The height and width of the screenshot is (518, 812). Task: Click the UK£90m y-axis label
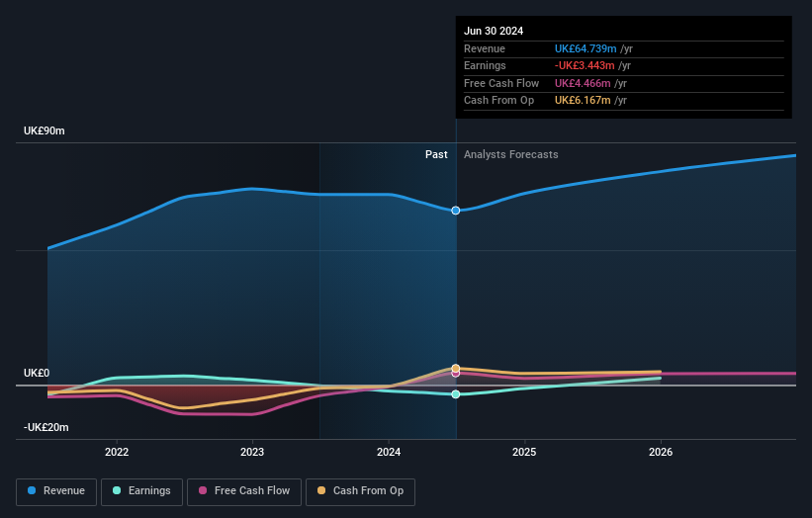click(45, 130)
